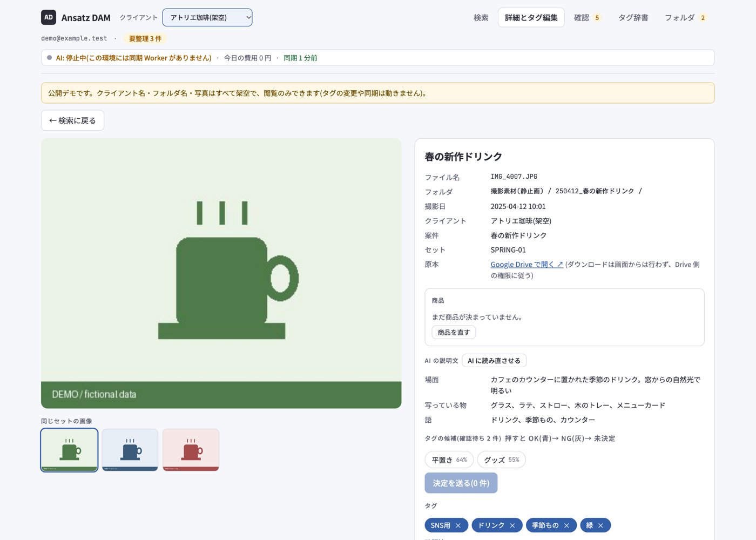Toggle the グッズ 55% tag candidate
Viewport: 756px width, 540px height.
point(502,460)
